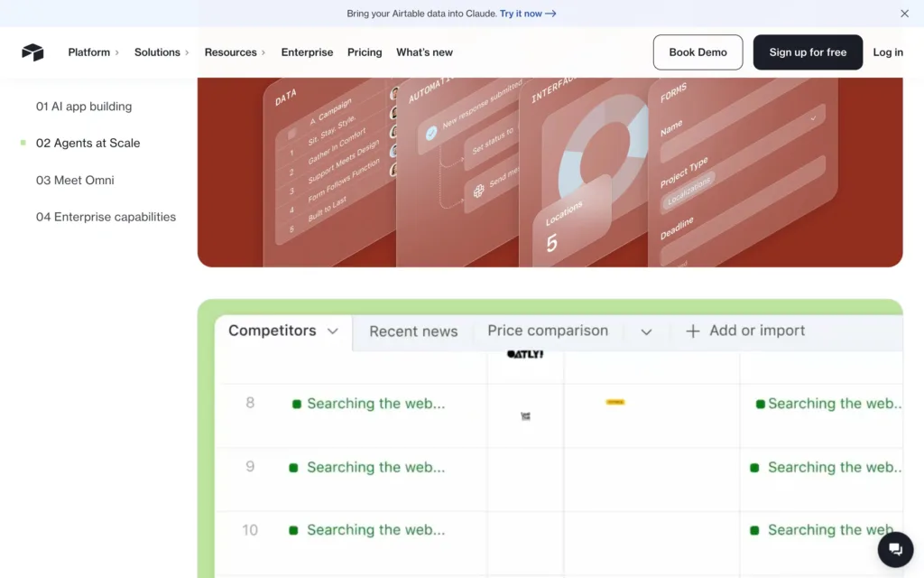This screenshot has width=924, height=578.
Task: Click "Searching the web..." beside row number 10
Action: point(376,530)
